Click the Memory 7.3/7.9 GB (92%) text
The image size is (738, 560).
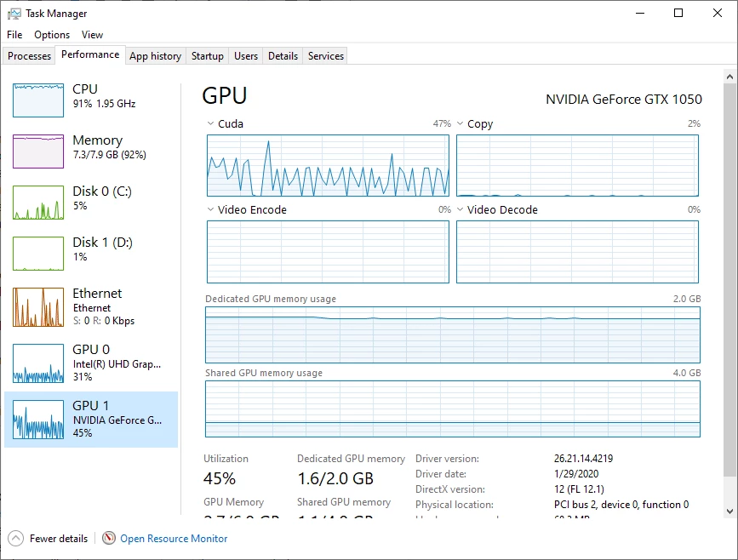pyautogui.click(x=109, y=155)
